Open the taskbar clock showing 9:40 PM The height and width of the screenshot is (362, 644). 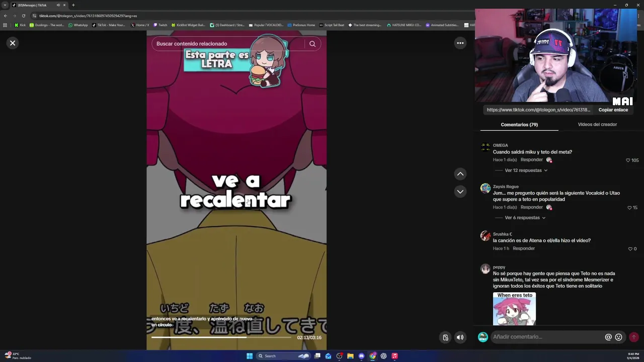[633, 356]
